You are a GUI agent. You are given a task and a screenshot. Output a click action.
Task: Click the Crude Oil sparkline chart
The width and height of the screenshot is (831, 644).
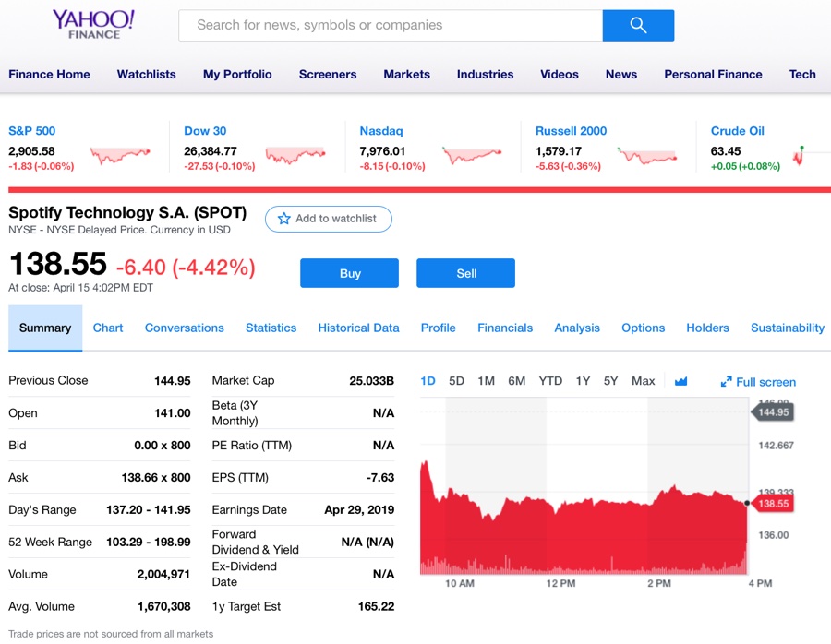(798, 156)
